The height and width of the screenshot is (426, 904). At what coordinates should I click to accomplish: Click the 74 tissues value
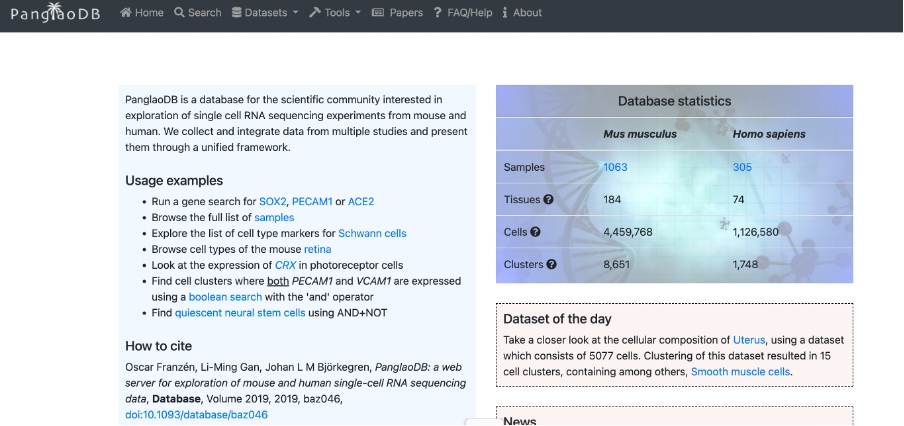pyautogui.click(x=739, y=199)
